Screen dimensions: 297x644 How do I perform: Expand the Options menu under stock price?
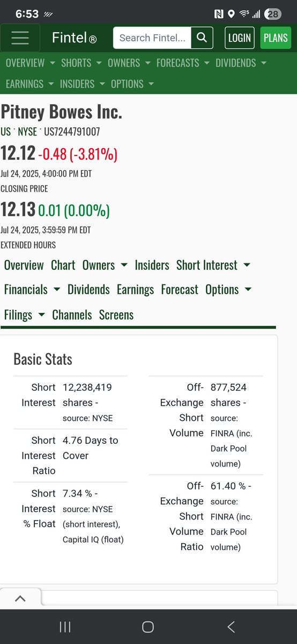[228, 289]
